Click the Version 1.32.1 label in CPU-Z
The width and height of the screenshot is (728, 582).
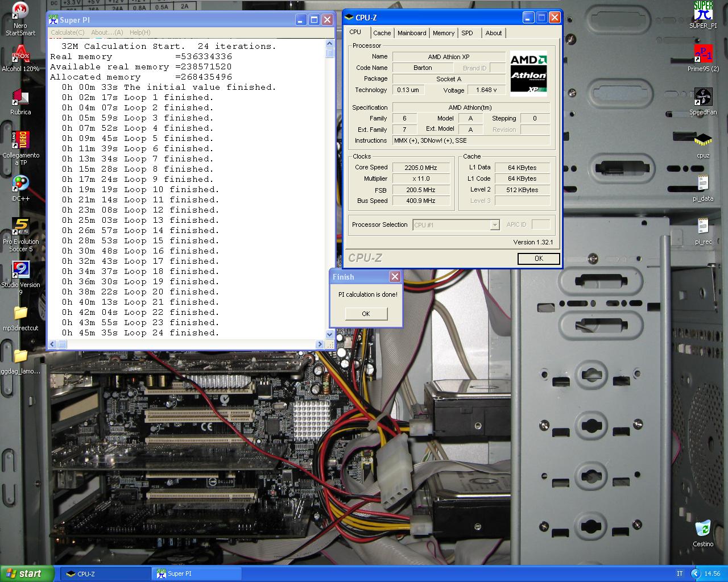pos(533,242)
